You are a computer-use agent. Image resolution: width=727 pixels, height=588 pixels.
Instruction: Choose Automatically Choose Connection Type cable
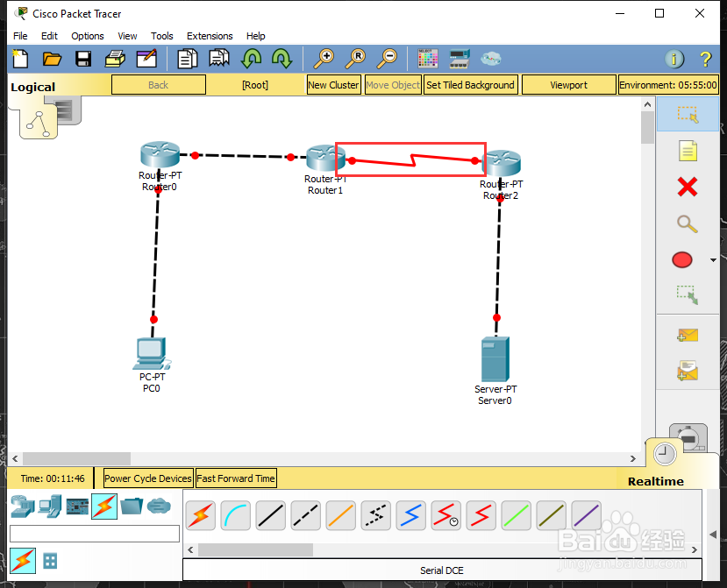[200, 515]
